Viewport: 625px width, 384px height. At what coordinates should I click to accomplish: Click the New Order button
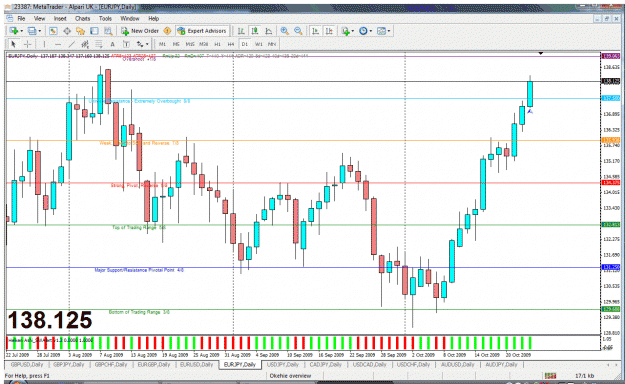pyautogui.click(x=140, y=31)
